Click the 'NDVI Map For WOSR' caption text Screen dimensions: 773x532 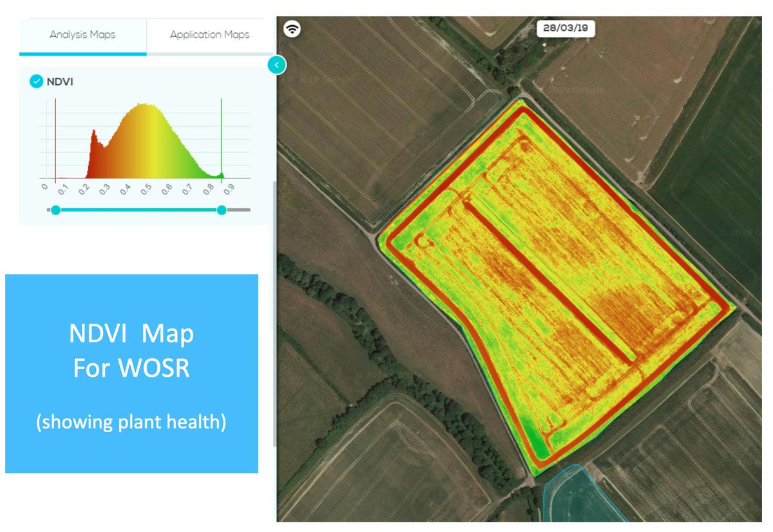(x=131, y=352)
